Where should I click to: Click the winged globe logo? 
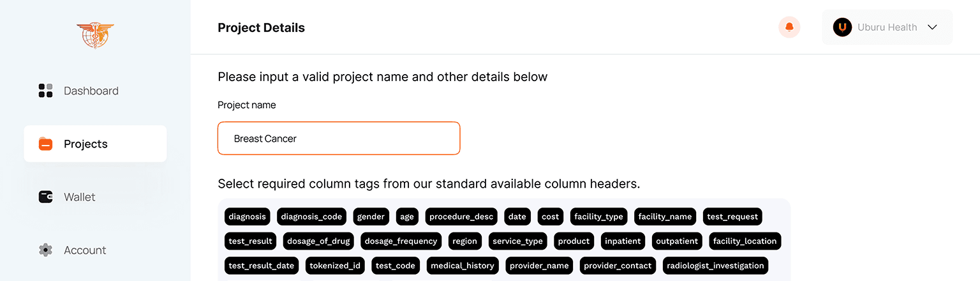click(95, 34)
